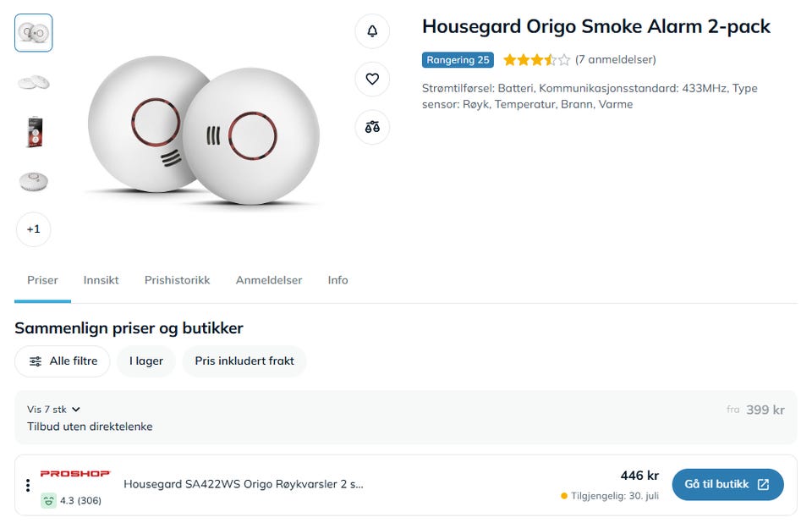The image size is (812, 523).
Task: Toggle the Pris inkludert frakt filter
Action: [x=244, y=361]
